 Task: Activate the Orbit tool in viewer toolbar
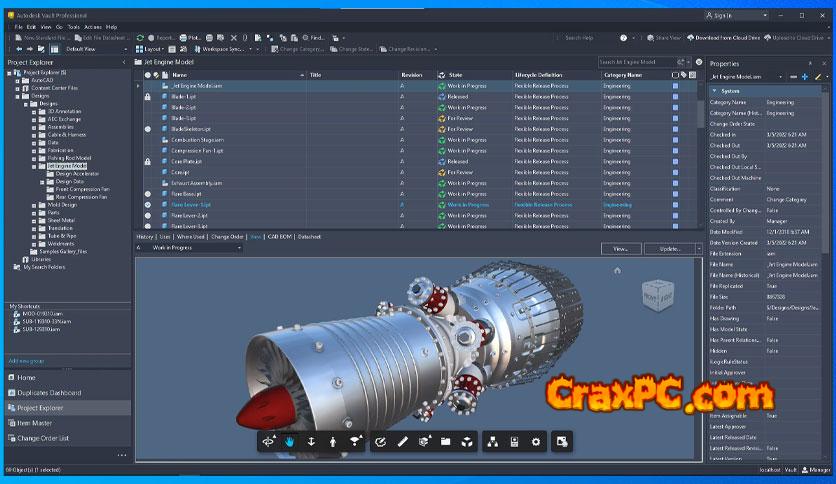click(268, 441)
